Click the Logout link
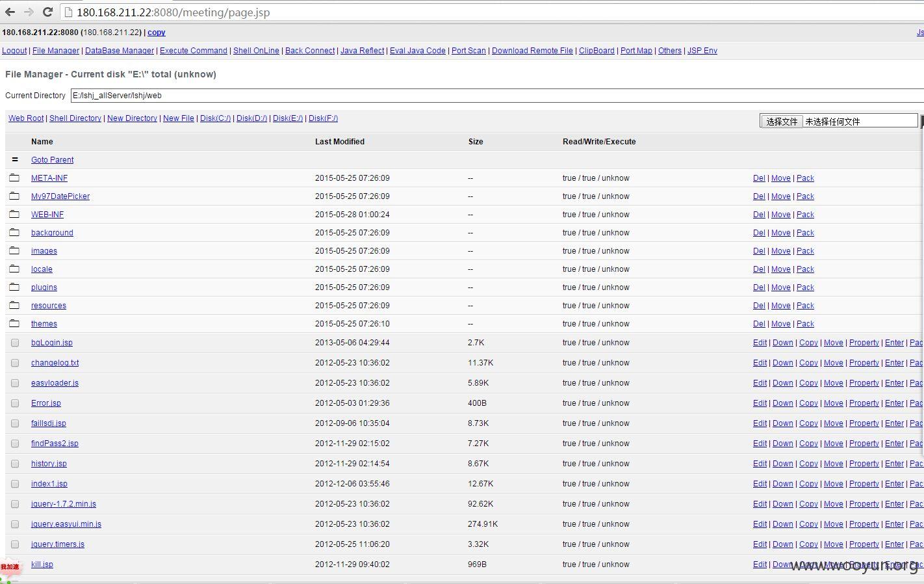The height and width of the screenshot is (584, 924). click(14, 51)
